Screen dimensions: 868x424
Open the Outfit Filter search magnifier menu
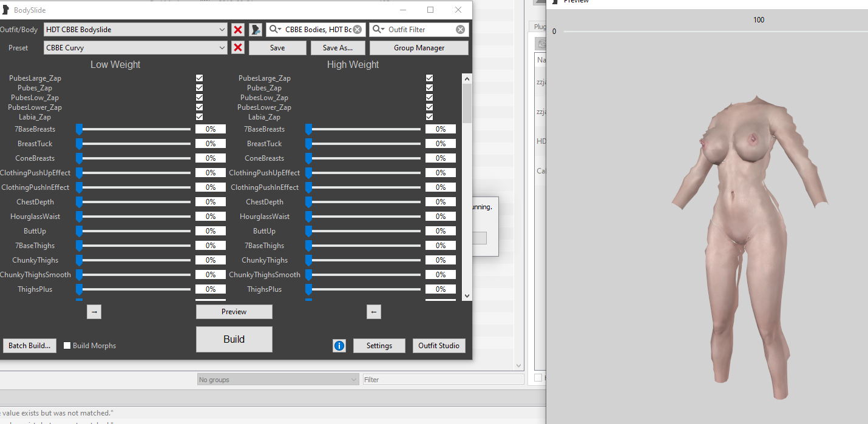(379, 30)
